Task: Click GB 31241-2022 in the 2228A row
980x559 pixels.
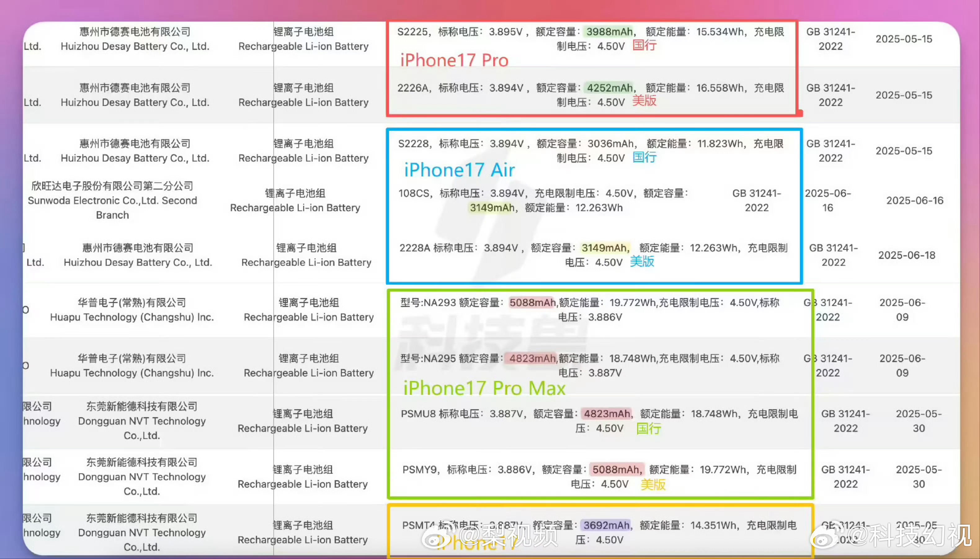Action: click(x=833, y=255)
